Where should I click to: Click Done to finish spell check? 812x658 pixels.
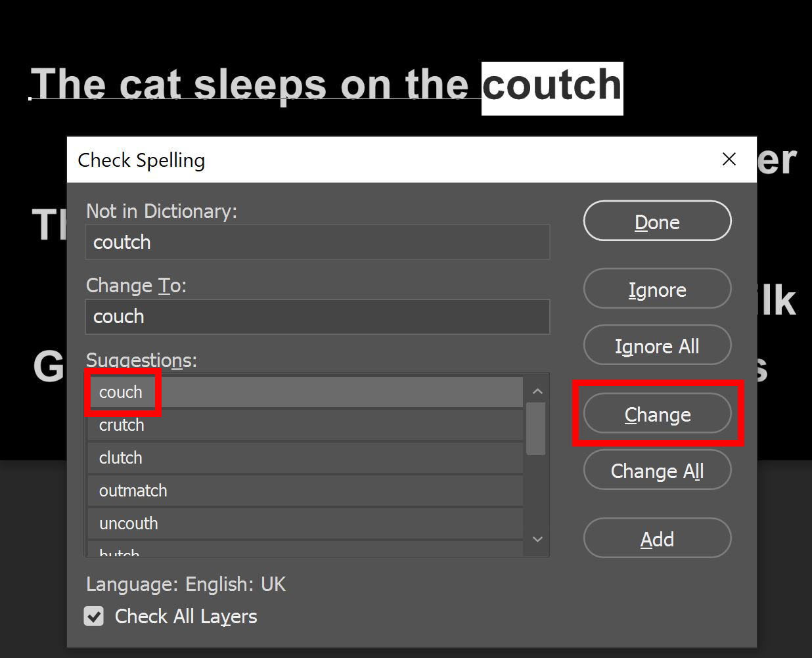pyautogui.click(x=656, y=221)
